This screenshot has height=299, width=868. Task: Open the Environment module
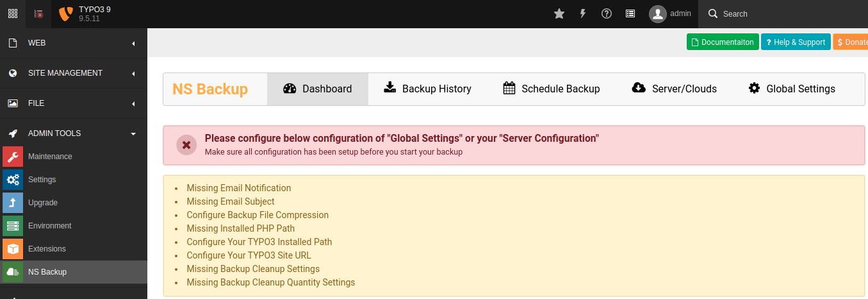click(74, 226)
